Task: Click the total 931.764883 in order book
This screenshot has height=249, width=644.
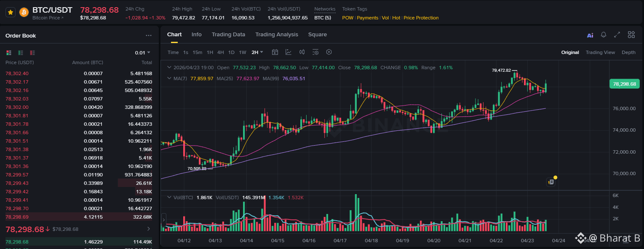Action: click(x=139, y=175)
